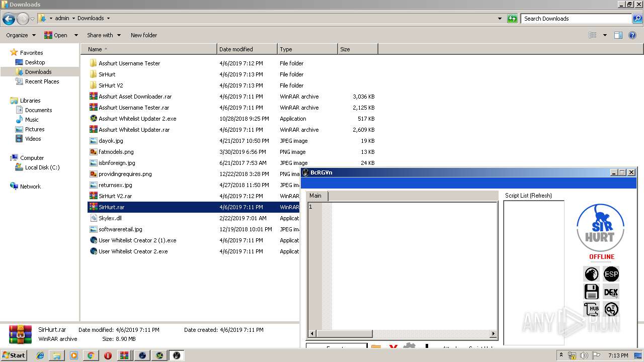
Task: Open Music library in sidebar
Action: [32, 120]
